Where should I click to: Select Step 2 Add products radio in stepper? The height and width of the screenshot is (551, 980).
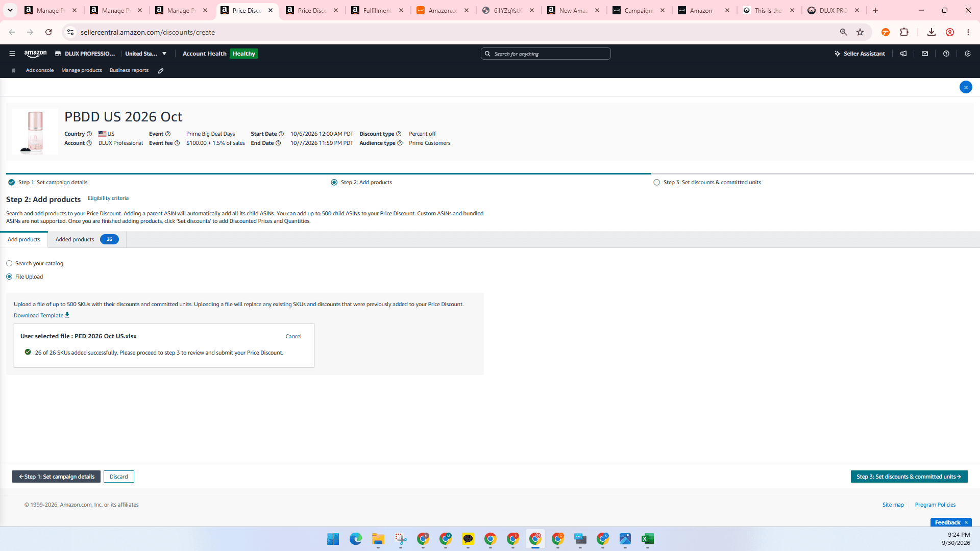click(334, 182)
